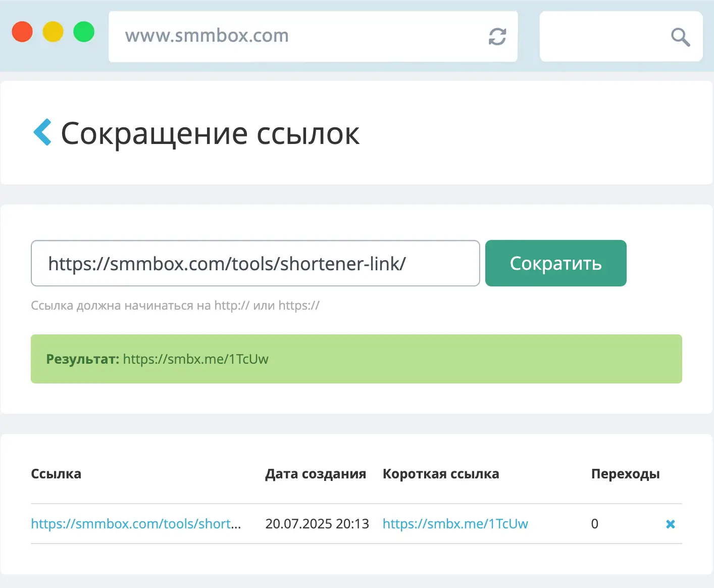Go back using the blue chevron arrow
The height and width of the screenshot is (588, 714).
click(42, 132)
